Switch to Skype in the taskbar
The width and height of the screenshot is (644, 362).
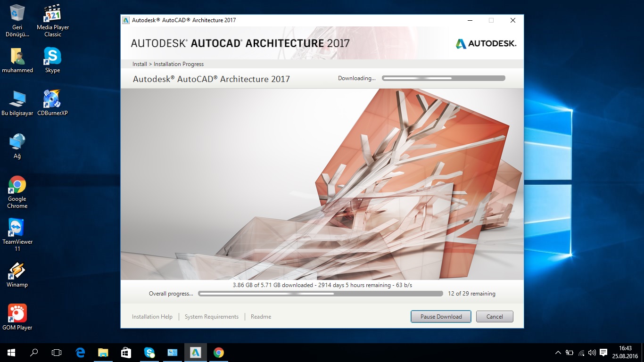[x=149, y=353]
